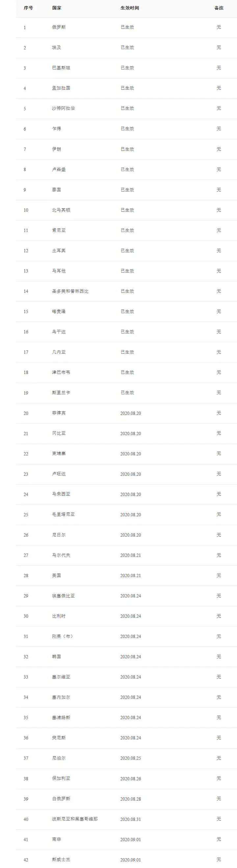Click the 国家 column header
This screenshot has width=237, height=868.
[57, 8]
